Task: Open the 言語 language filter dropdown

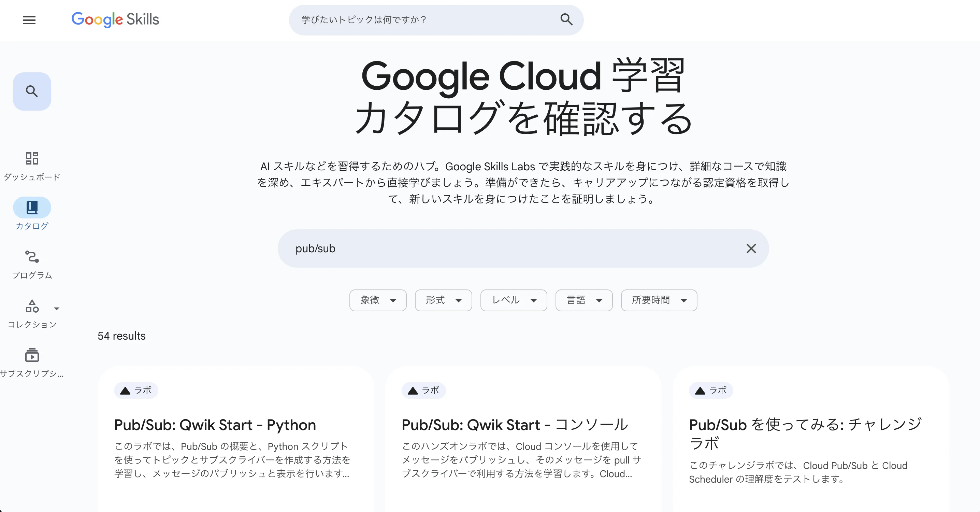Action: click(584, 300)
